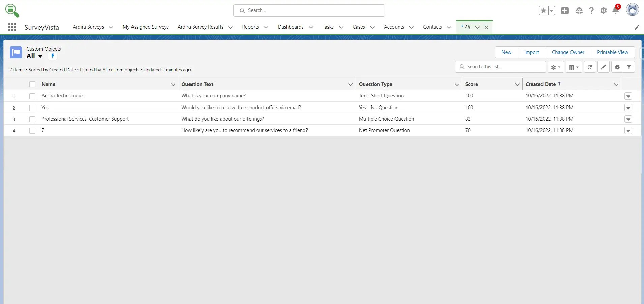Click the SurveyVista logo icon
The width and height of the screenshot is (644, 304).
[12, 10]
